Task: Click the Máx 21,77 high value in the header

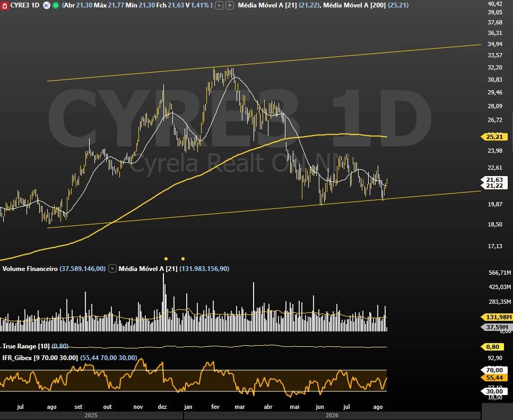Action: 108,5
